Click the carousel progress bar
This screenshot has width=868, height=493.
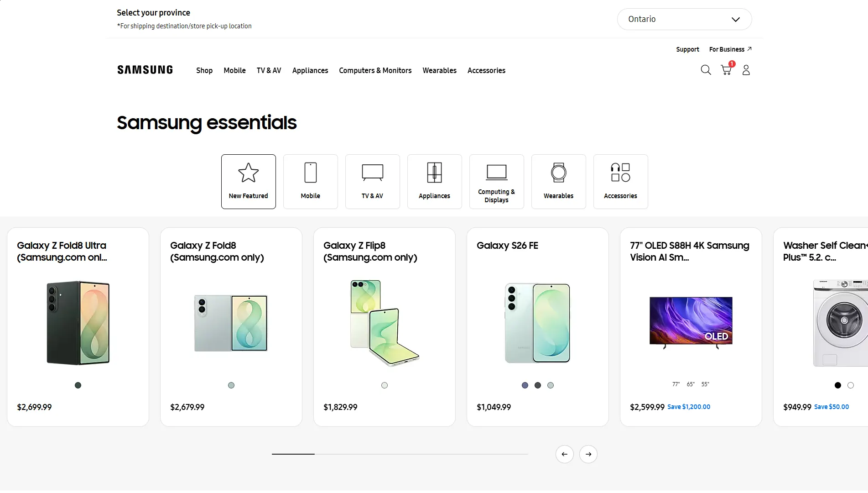point(400,454)
